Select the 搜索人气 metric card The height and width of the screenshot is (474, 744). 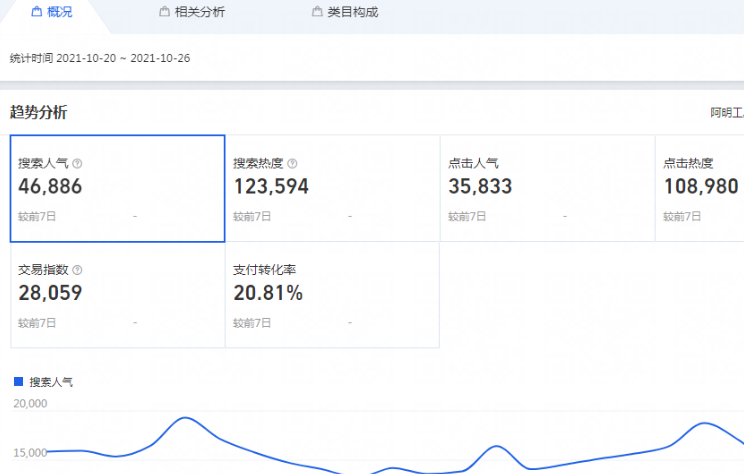(118, 188)
